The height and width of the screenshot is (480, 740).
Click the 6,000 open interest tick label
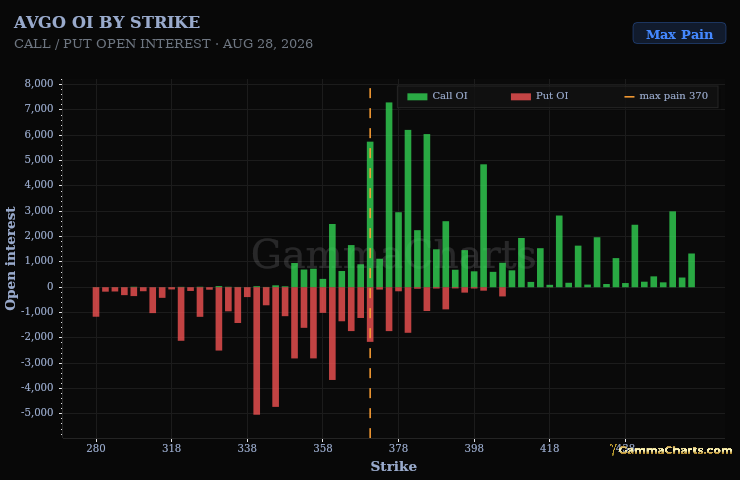(x=39, y=134)
